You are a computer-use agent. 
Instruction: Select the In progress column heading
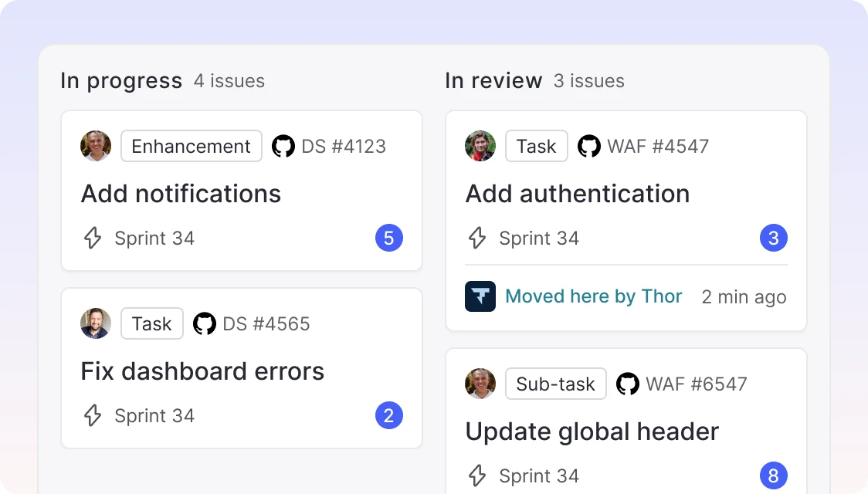point(121,81)
